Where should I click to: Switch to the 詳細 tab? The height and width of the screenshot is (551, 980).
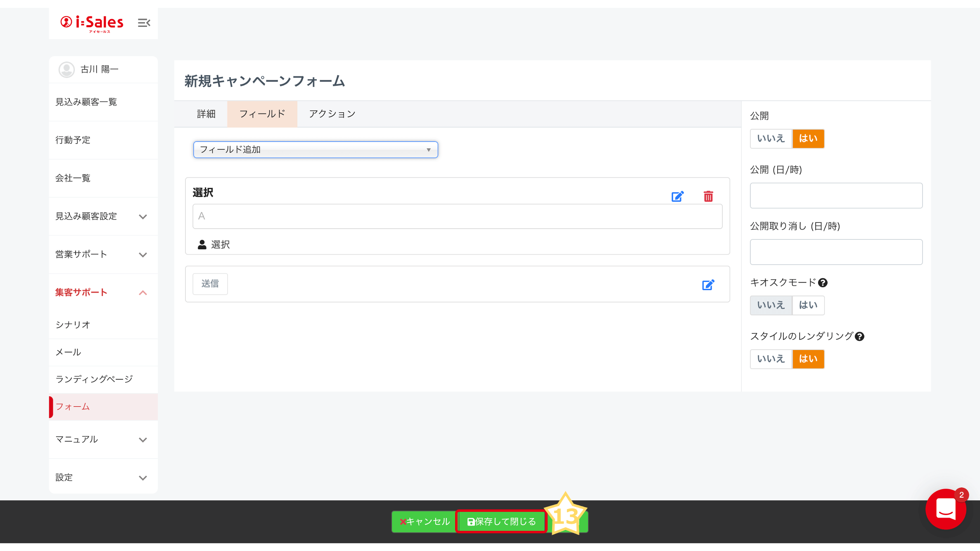tap(206, 114)
